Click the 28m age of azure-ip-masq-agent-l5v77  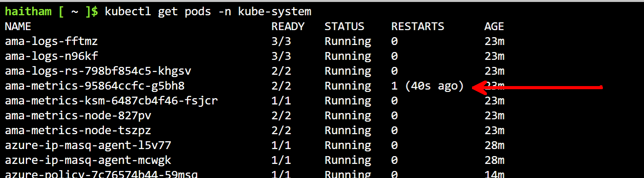[494, 146]
